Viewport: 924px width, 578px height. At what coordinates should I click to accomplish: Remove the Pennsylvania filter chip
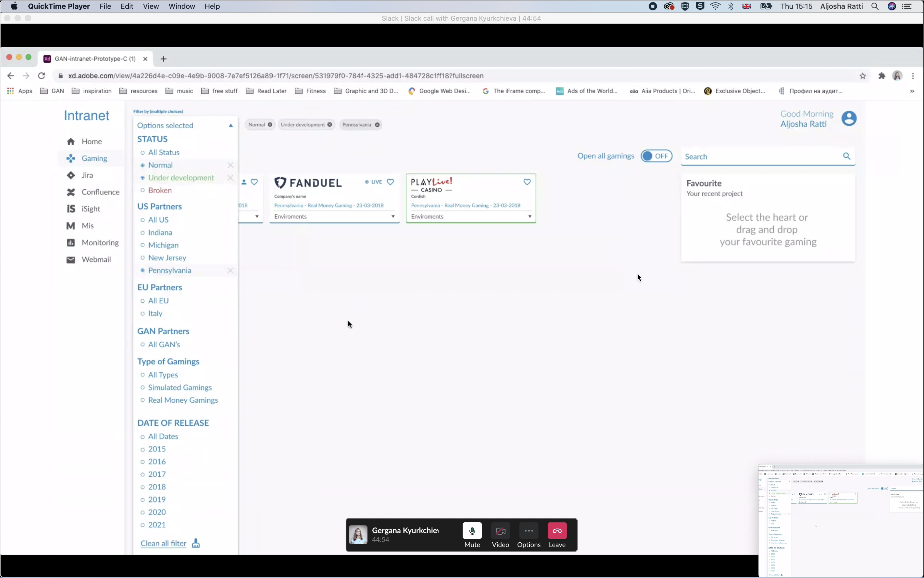click(377, 125)
